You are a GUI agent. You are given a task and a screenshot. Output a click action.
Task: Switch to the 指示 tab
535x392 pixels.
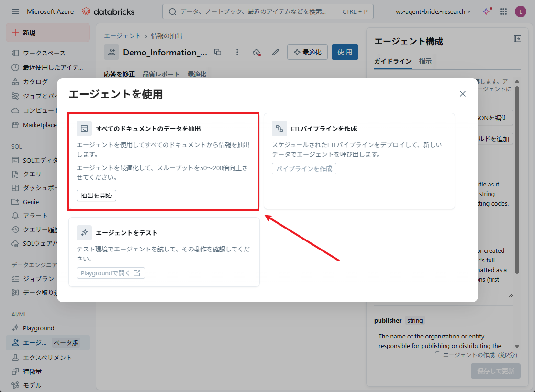pos(425,61)
